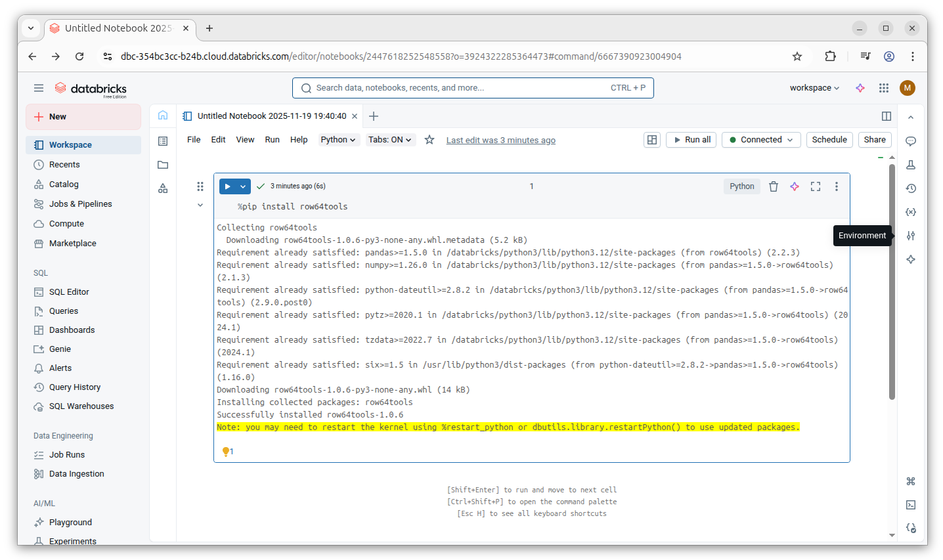Open the Assistant sparkle icon in cell
Viewport: 943px width, 560px height.
point(795,186)
